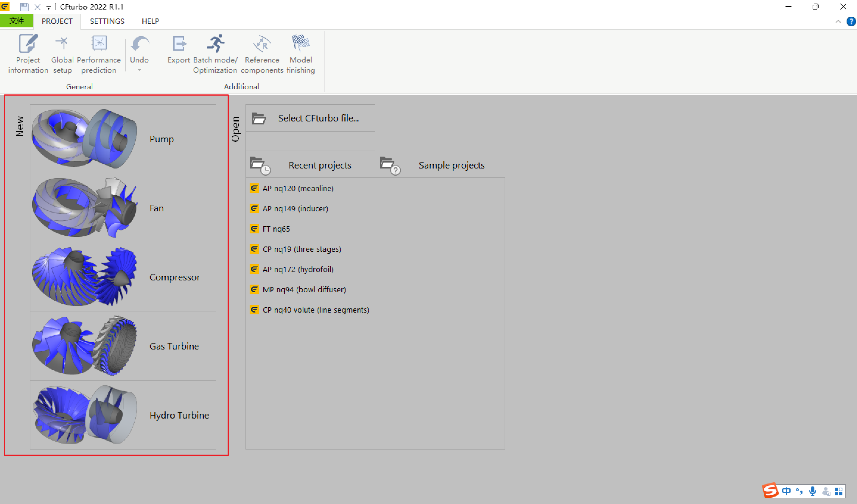Click the save icon in title bar

point(24,7)
